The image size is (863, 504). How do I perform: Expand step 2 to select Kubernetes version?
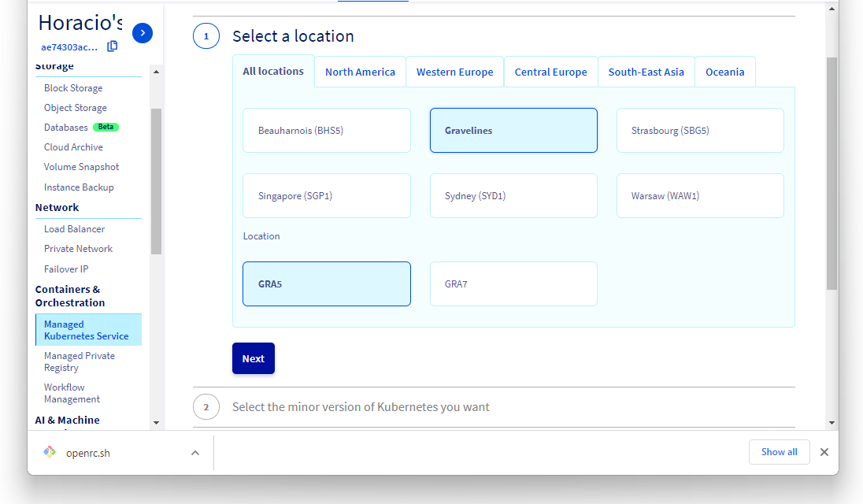click(x=361, y=406)
